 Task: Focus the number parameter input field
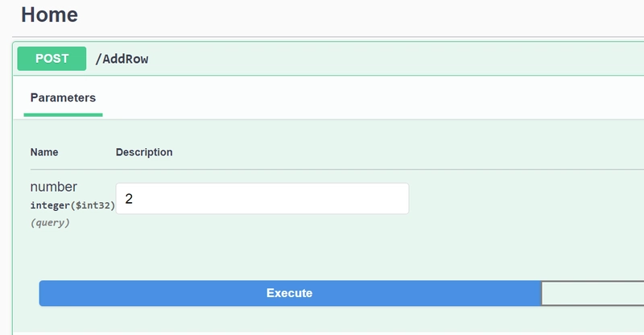(x=262, y=199)
